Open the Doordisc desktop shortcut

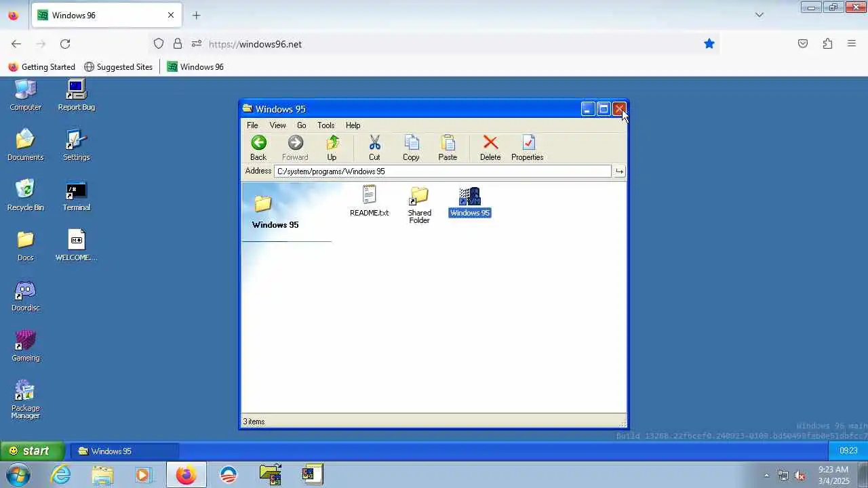25,296
